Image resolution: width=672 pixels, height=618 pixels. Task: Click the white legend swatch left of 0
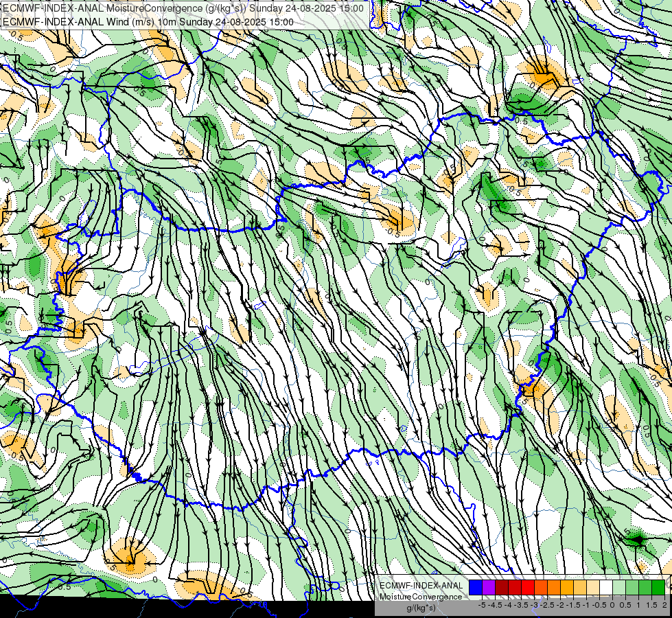click(606, 587)
